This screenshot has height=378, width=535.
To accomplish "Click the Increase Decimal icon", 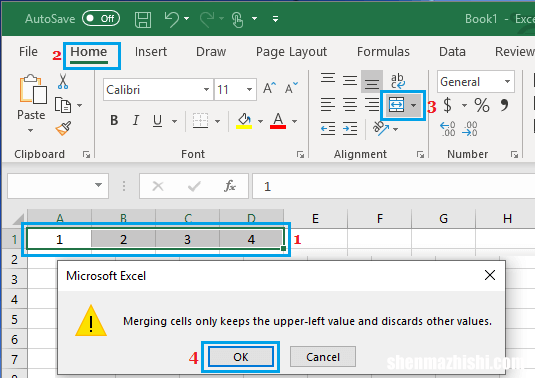I will tap(448, 129).
